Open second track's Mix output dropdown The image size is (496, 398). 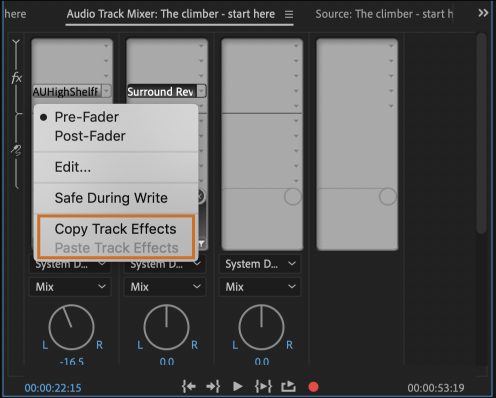tap(165, 287)
